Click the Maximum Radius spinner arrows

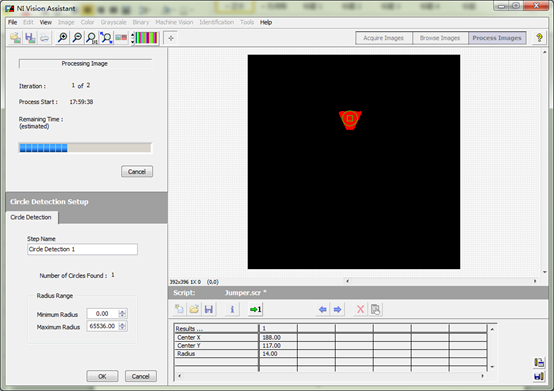[122, 326]
